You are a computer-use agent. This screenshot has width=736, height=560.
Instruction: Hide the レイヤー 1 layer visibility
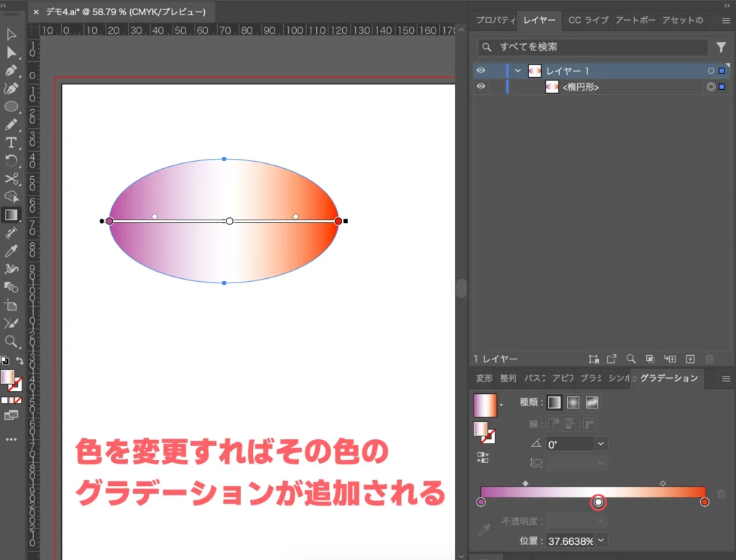point(482,70)
